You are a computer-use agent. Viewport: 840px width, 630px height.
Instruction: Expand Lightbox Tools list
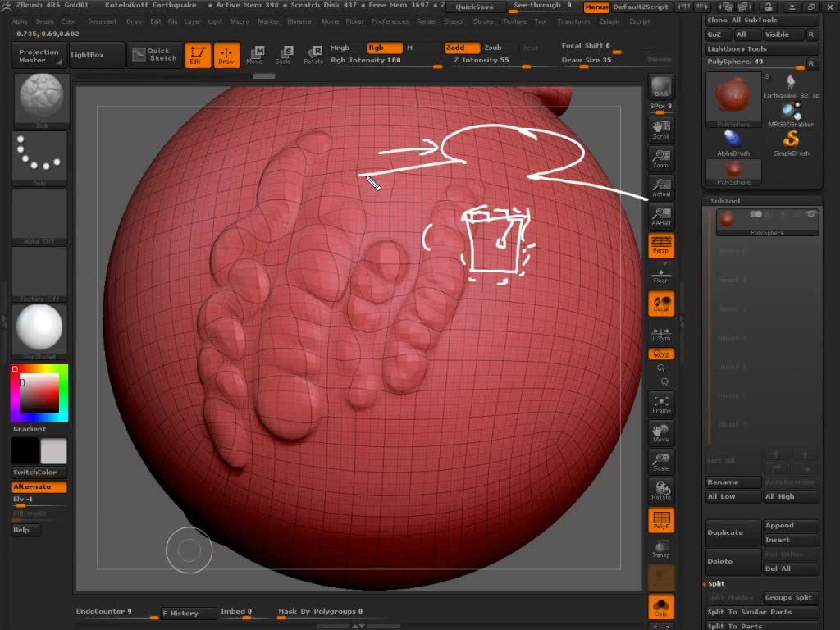(x=760, y=48)
